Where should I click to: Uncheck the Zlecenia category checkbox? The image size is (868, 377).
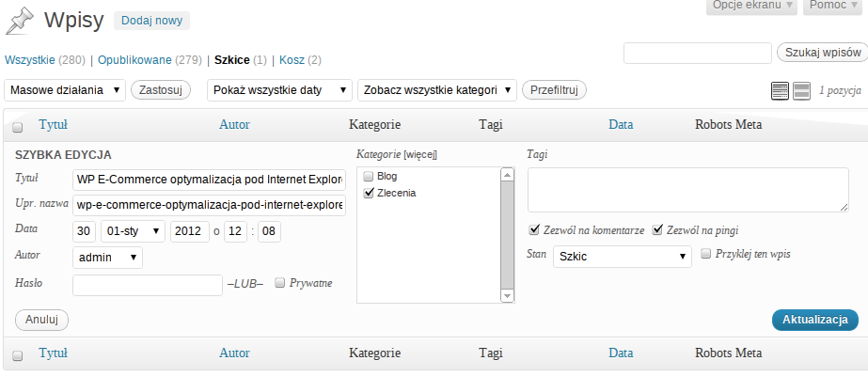(368, 193)
